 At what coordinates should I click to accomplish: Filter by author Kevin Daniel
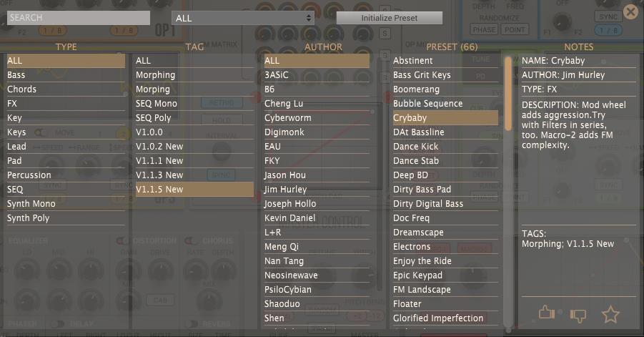coord(317,218)
